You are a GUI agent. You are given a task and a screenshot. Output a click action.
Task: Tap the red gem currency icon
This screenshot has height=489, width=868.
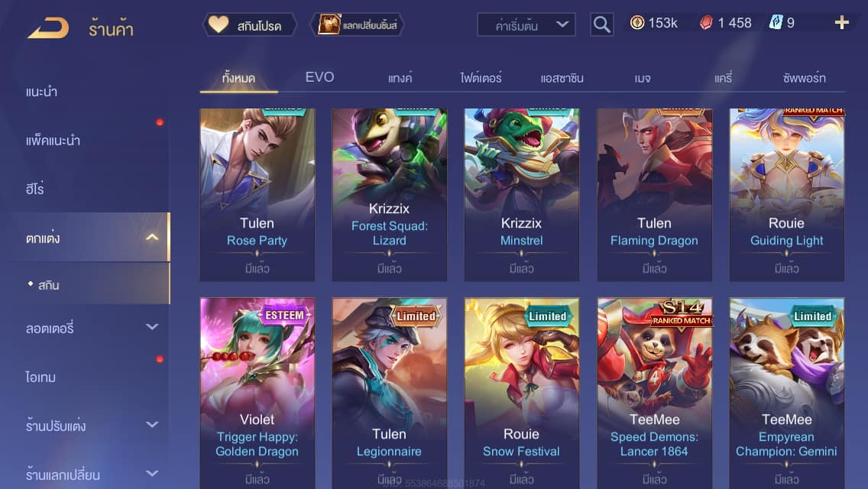click(706, 23)
